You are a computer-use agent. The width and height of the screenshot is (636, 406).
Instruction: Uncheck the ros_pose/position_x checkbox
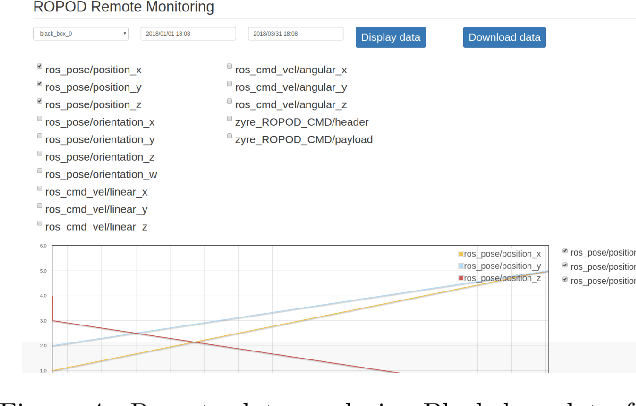point(40,68)
